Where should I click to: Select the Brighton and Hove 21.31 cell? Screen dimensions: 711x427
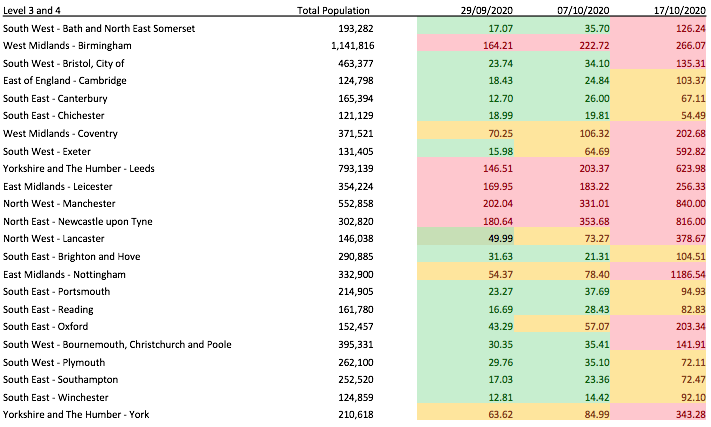(x=562, y=257)
